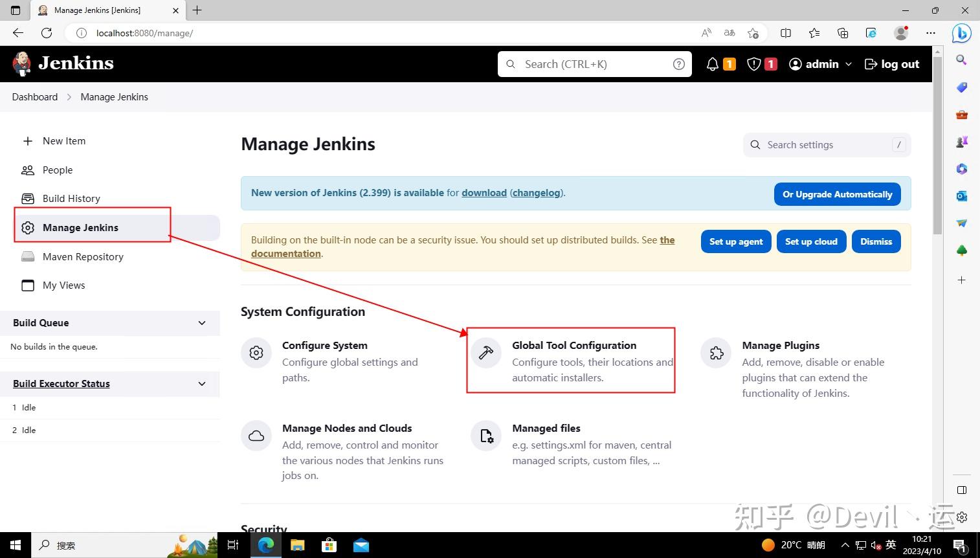Open the Mail app from the taskbar

[361, 545]
